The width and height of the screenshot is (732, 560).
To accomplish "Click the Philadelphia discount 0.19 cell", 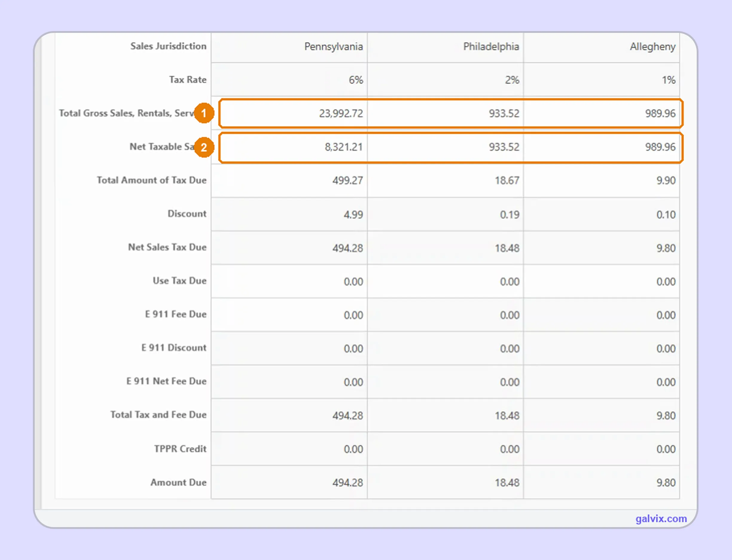I will click(445, 214).
